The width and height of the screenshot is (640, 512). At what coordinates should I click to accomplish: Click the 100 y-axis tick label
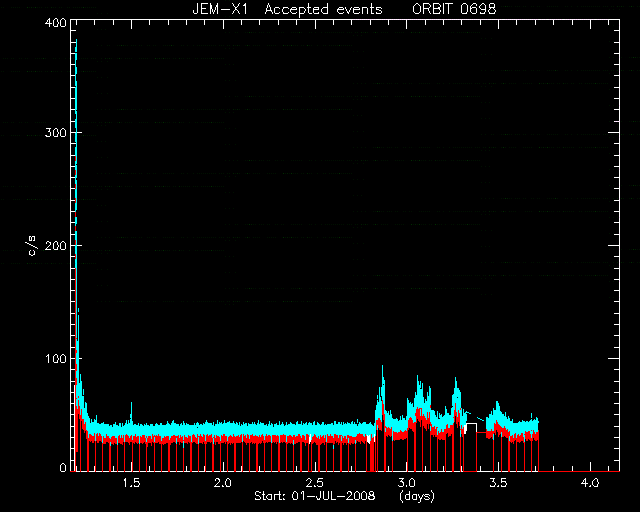(x=55, y=358)
